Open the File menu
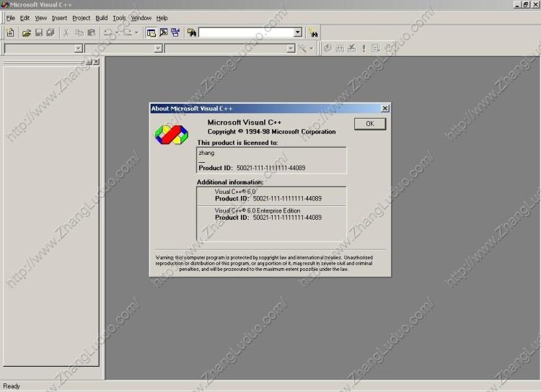 click(x=10, y=18)
